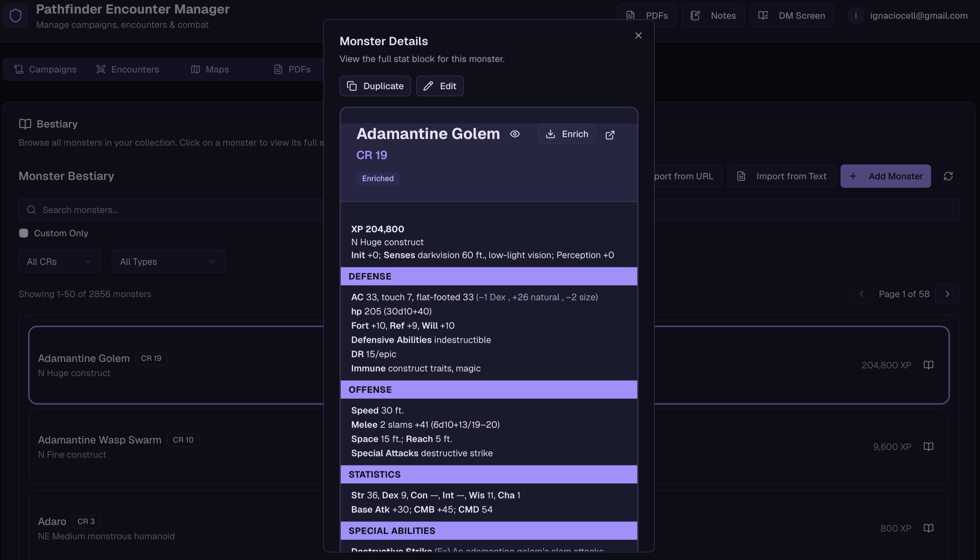
Task: Click the OFFENSE section header
Action: click(x=489, y=390)
